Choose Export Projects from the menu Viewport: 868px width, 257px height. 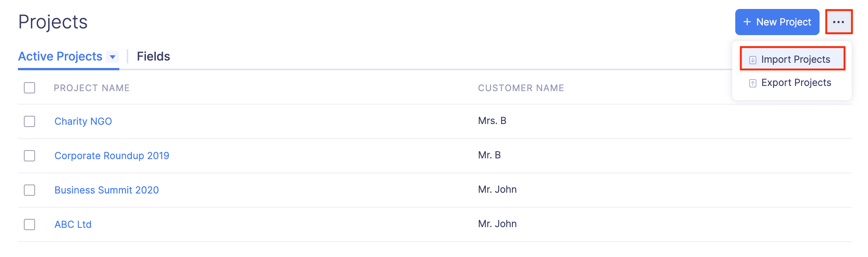[796, 83]
